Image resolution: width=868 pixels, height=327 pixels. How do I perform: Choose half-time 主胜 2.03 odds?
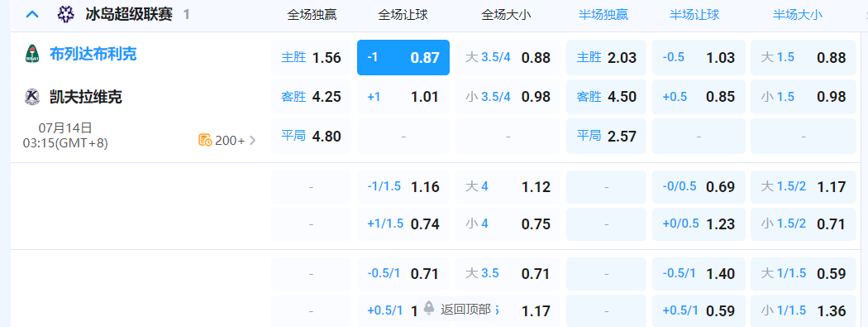[x=606, y=58]
